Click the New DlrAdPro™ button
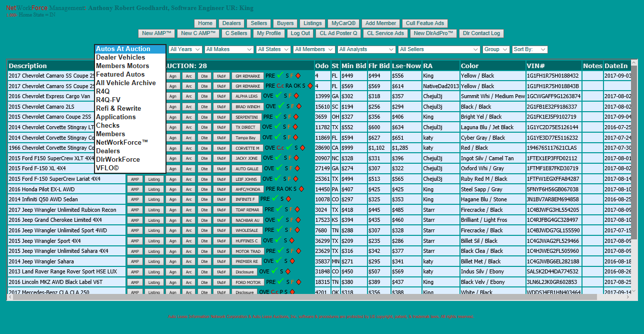Screen dimensions: 644x334 coord(433,34)
